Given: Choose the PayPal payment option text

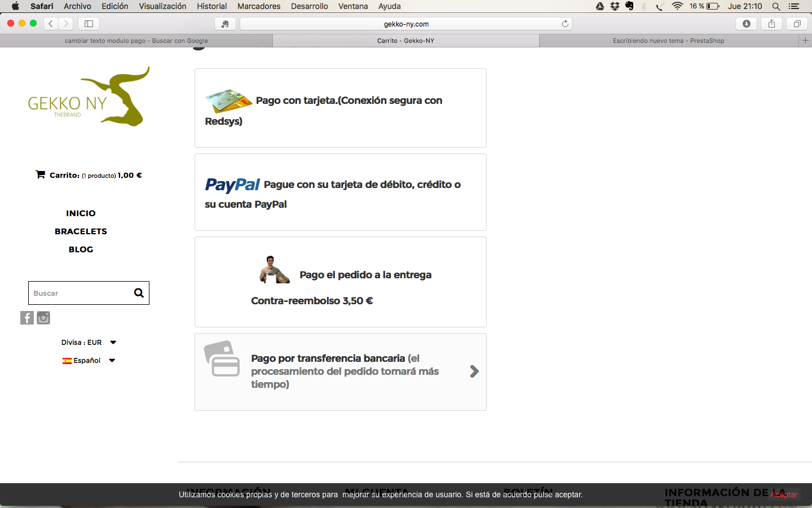Looking at the screenshot, I should tap(333, 194).
